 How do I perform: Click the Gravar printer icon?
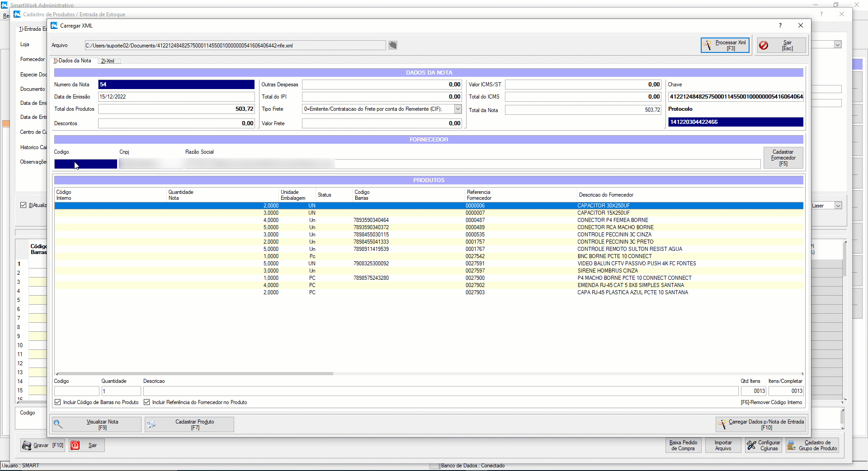[x=27, y=445]
